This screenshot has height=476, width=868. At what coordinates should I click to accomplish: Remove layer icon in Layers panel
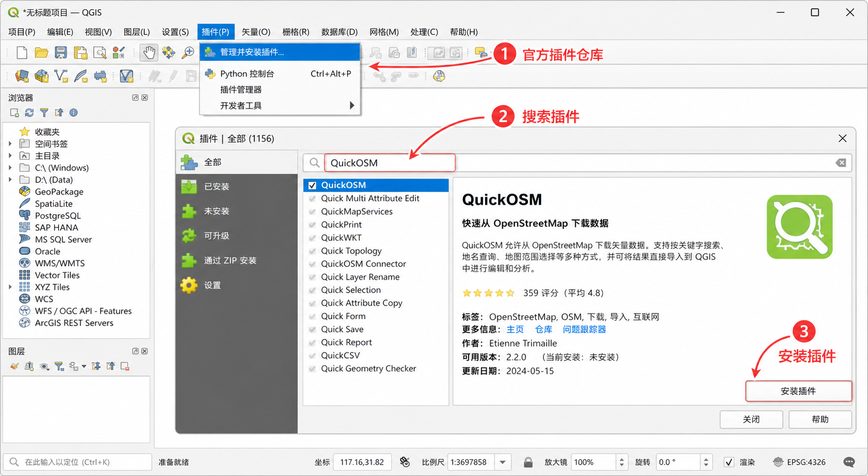pos(125,366)
